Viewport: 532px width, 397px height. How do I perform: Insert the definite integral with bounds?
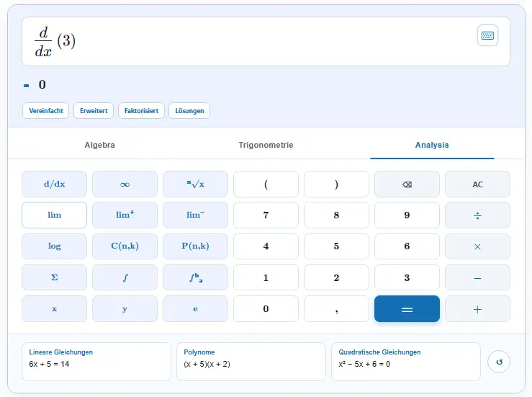(x=195, y=277)
